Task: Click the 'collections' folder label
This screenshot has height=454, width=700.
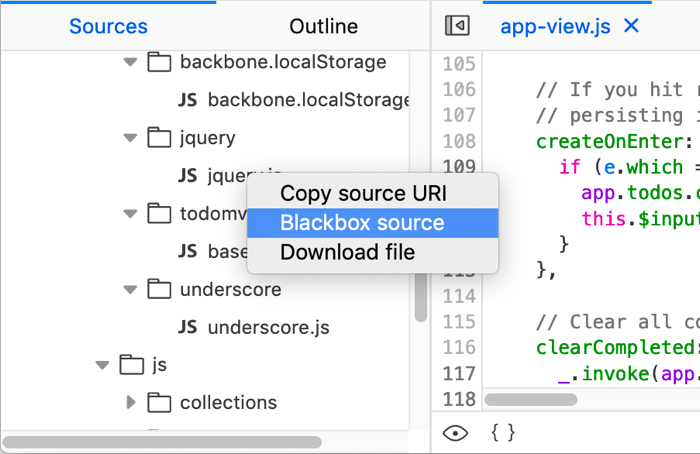Action: [x=229, y=402]
